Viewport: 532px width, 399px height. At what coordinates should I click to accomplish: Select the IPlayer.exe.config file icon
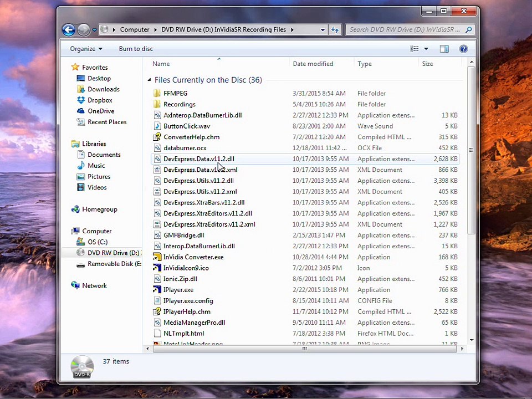[157, 300]
